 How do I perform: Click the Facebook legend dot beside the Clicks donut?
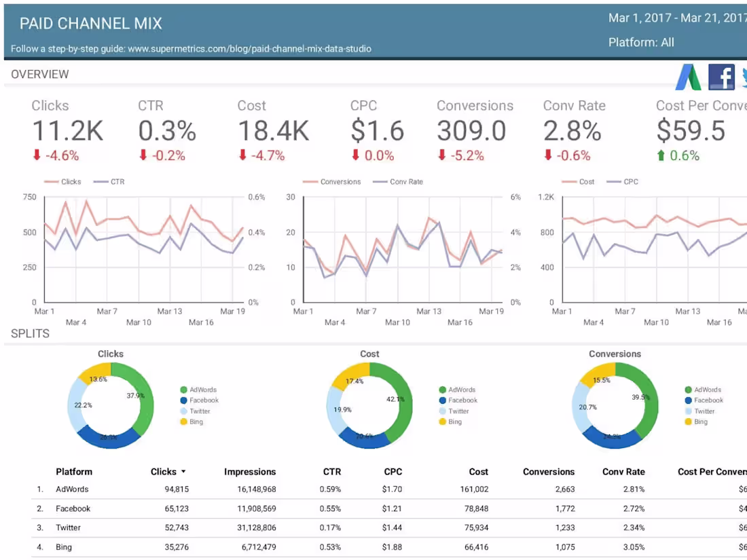tap(183, 400)
